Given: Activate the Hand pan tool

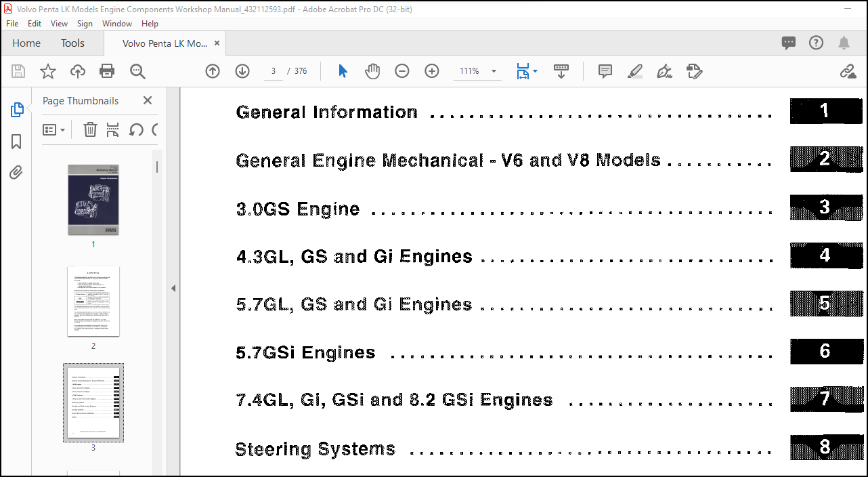Looking at the screenshot, I should pos(372,71).
